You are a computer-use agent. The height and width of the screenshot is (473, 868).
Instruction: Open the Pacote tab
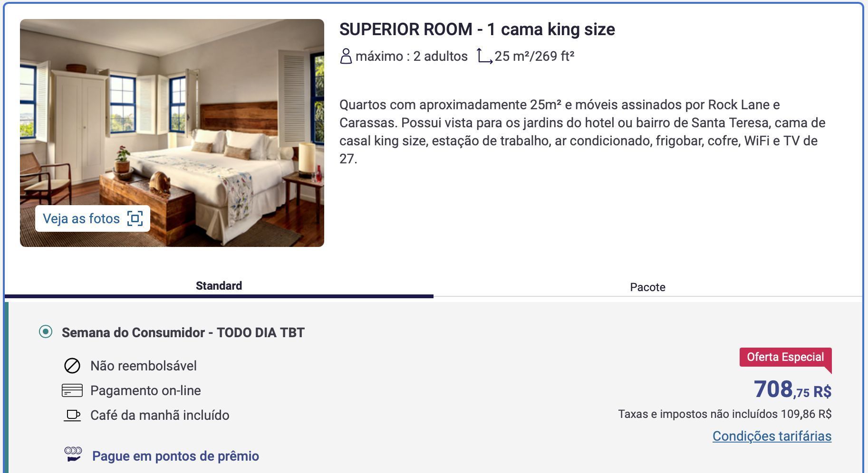coord(647,287)
